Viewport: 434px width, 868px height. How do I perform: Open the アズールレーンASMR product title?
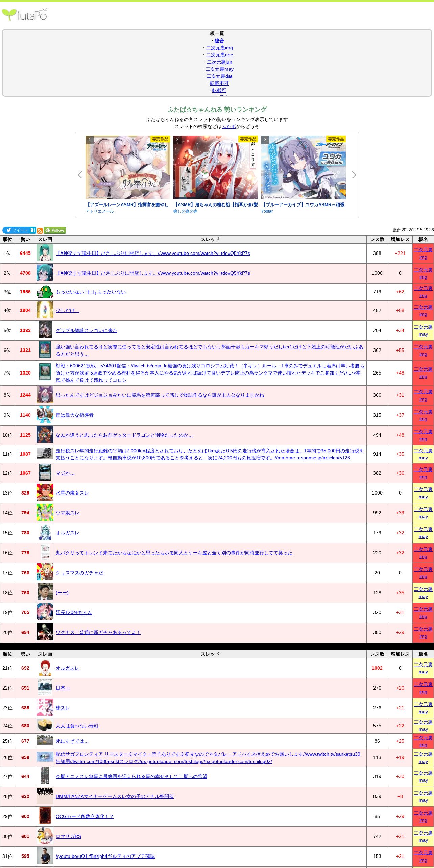tap(127, 204)
